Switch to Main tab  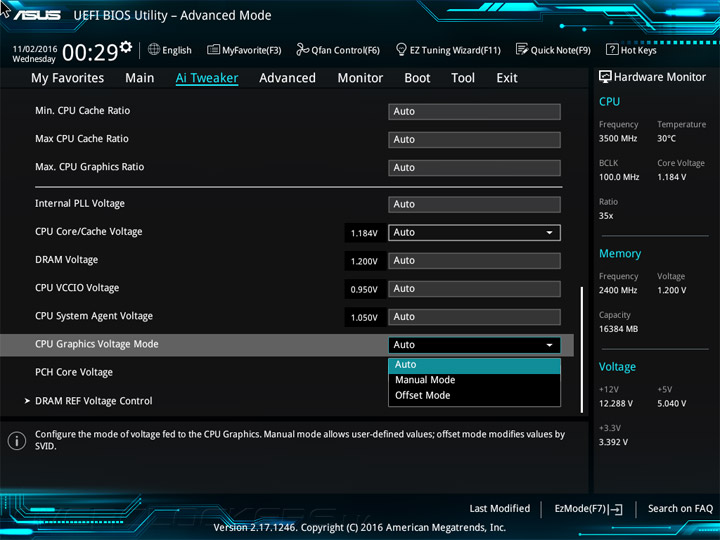(x=140, y=78)
